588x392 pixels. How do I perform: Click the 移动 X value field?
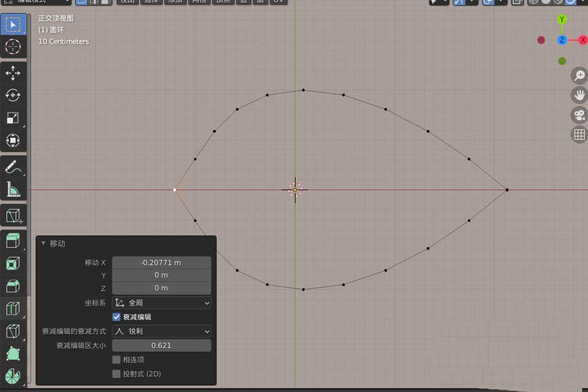162,263
